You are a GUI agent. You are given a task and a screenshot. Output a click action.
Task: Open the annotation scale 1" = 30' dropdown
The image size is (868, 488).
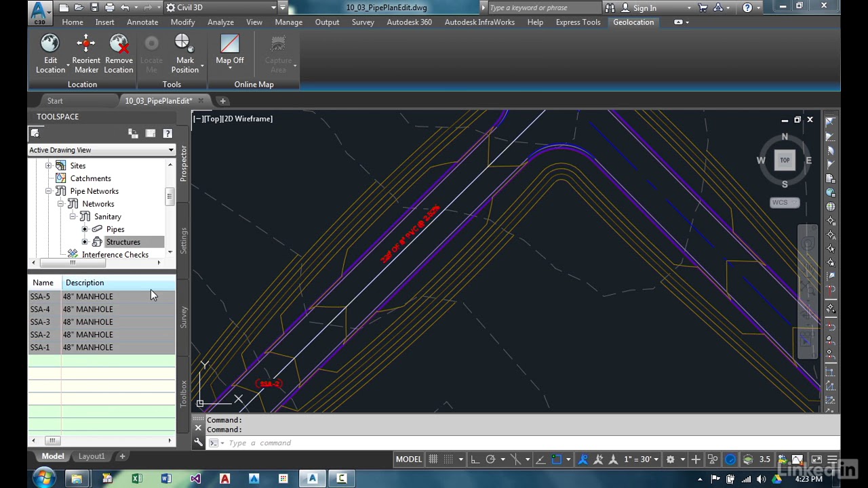pyautogui.click(x=641, y=460)
